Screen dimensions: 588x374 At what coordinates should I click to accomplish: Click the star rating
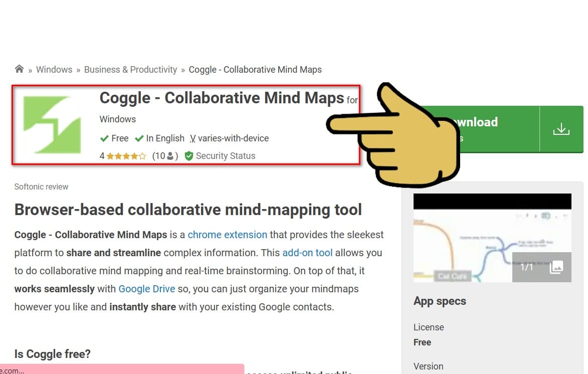tap(126, 156)
